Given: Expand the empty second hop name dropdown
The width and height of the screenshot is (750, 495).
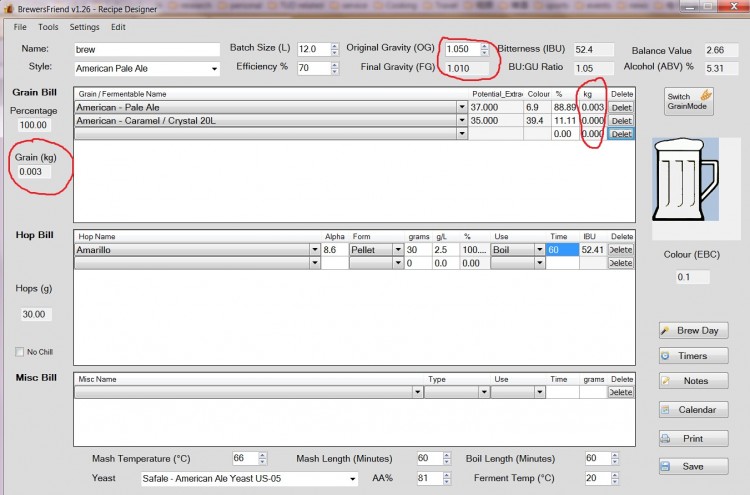Looking at the screenshot, I should pyautogui.click(x=314, y=263).
